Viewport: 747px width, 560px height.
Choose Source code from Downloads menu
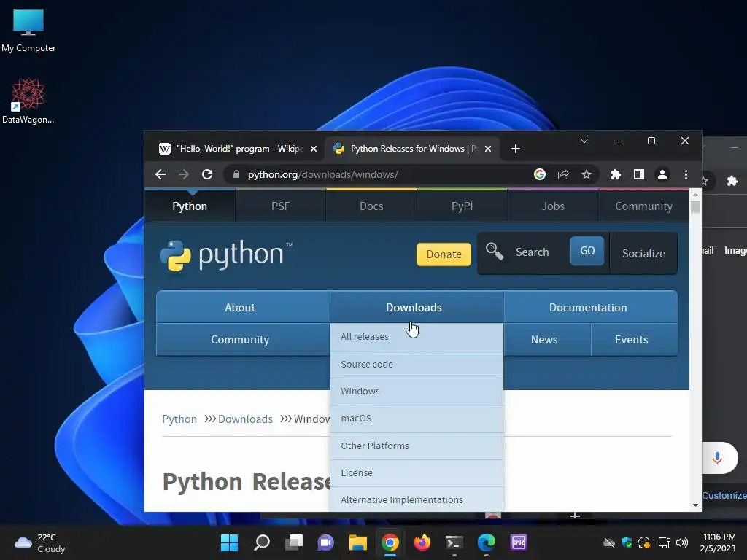coord(417,365)
